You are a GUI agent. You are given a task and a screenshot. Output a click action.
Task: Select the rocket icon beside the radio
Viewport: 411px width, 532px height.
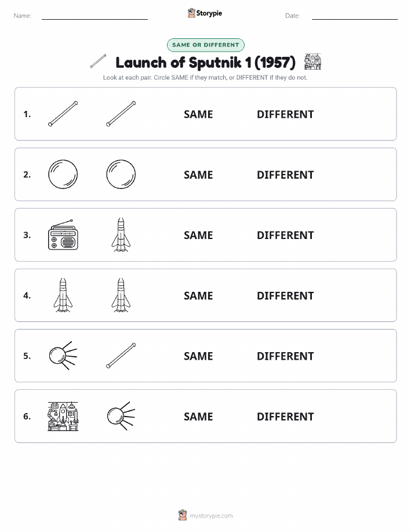point(121,235)
